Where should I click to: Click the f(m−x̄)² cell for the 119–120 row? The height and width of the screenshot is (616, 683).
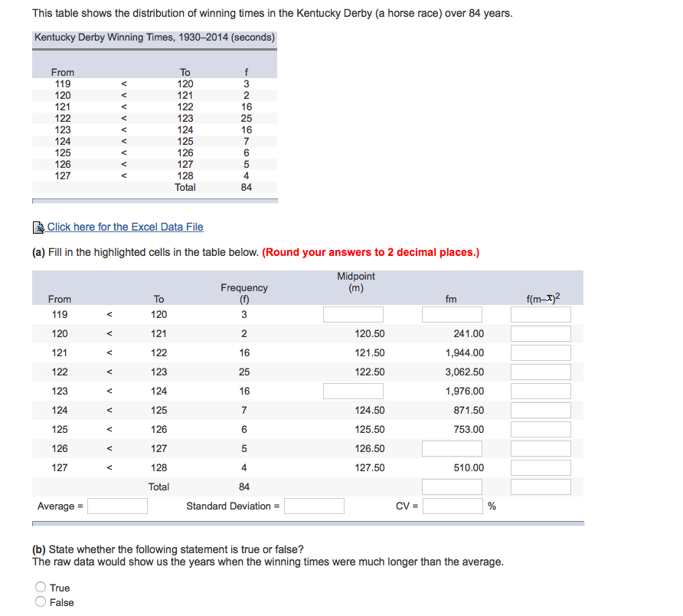540,314
